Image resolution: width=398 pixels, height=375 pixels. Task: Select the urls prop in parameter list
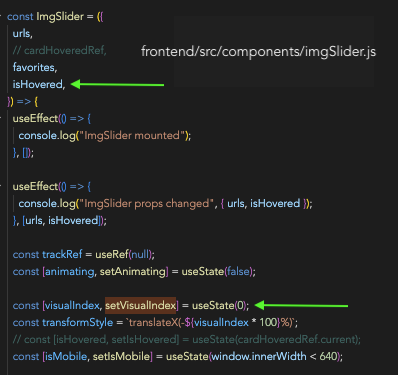click(22, 34)
